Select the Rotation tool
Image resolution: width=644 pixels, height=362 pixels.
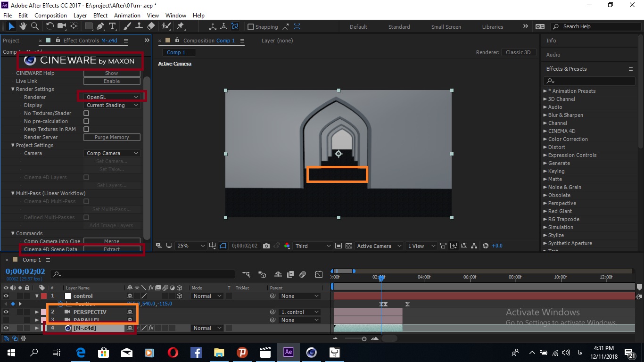coord(50,26)
